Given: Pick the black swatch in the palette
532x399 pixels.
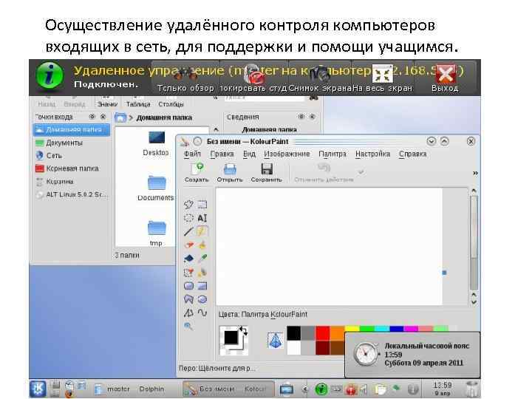Looking at the screenshot, I should click(x=294, y=332).
